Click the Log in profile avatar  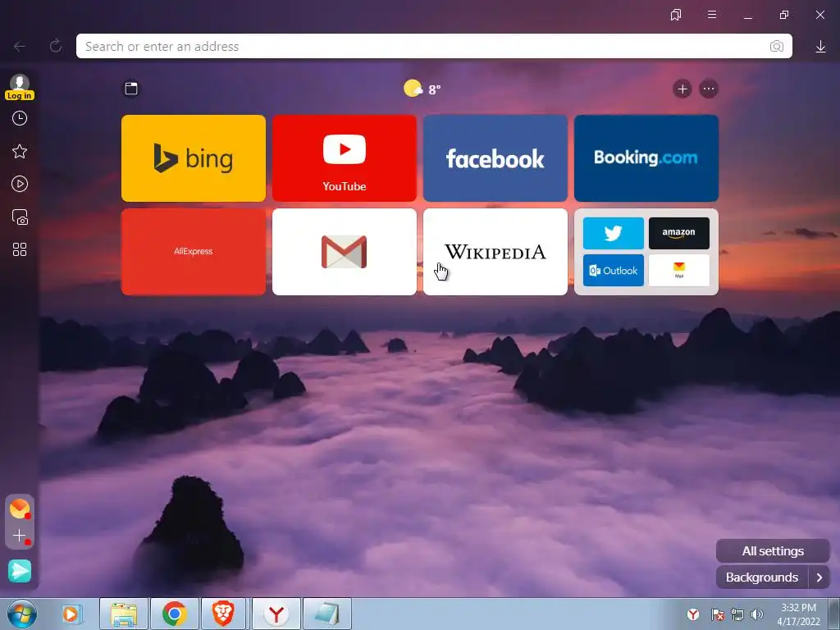20,87
